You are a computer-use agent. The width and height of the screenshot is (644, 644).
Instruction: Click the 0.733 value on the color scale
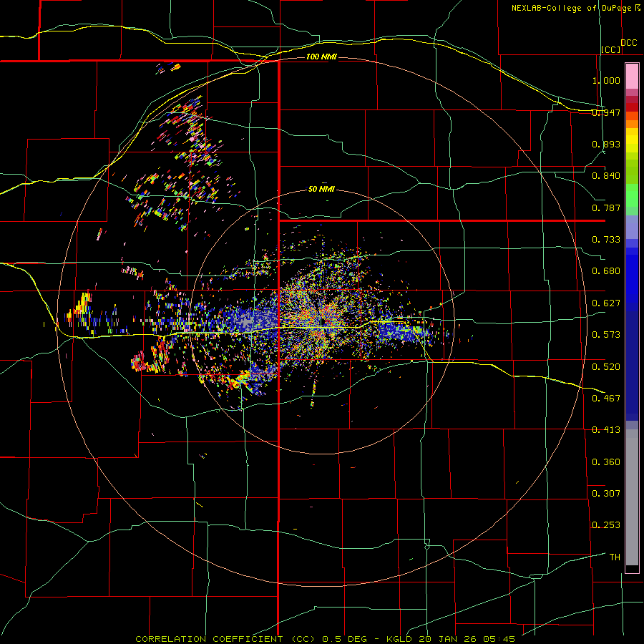(x=606, y=240)
